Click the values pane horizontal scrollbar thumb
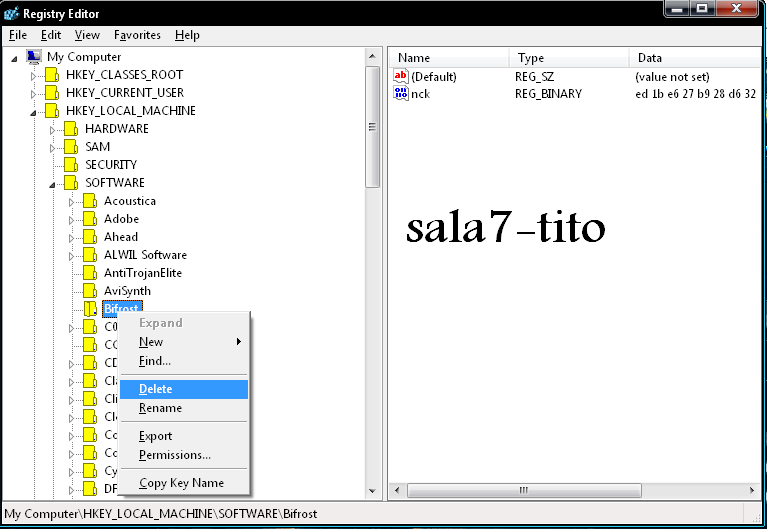 click(x=524, y=490)
